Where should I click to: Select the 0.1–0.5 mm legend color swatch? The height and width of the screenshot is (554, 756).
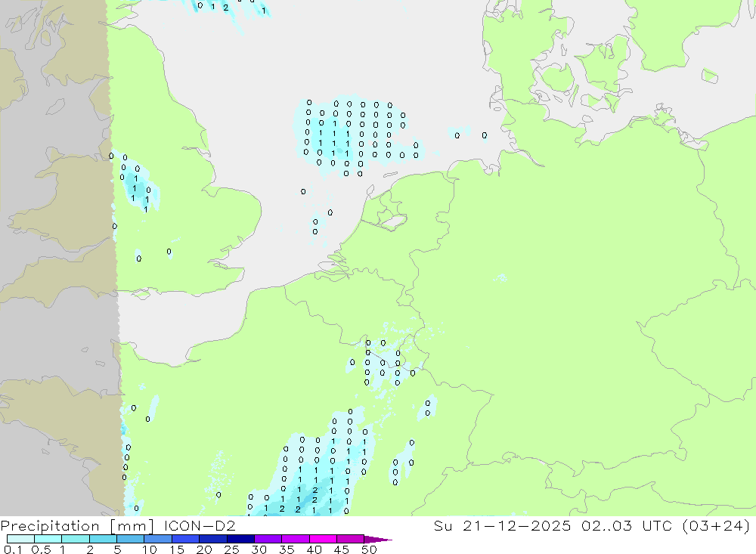(20, 539)
